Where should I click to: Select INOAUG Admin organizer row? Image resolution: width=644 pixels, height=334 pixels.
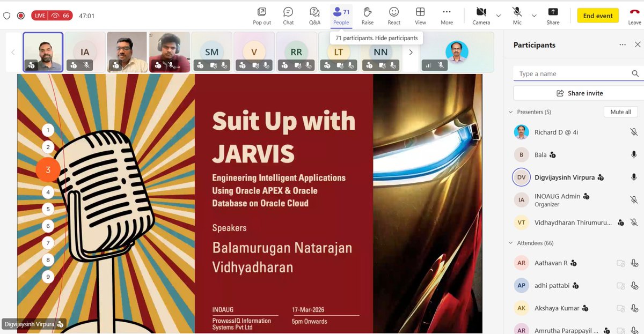[x=574, y=199]
